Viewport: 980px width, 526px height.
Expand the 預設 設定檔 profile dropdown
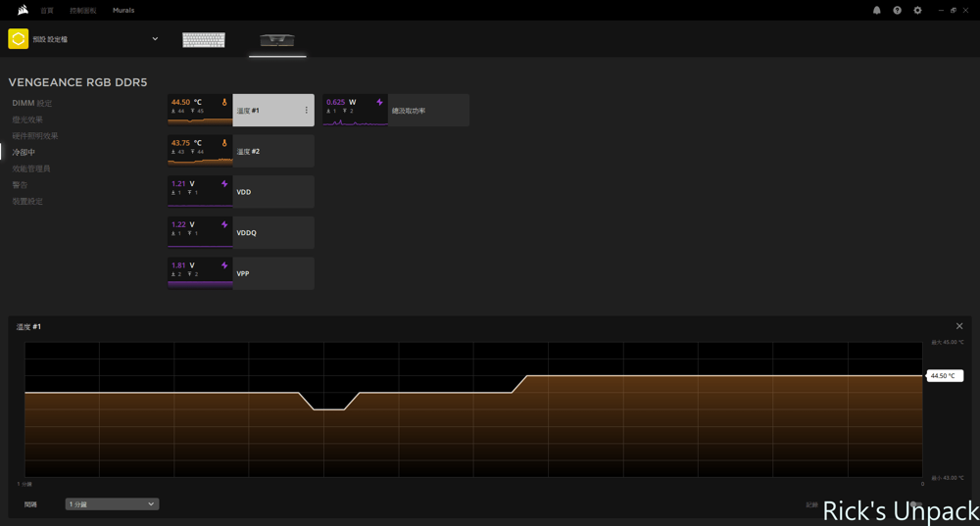pos(155,39)
